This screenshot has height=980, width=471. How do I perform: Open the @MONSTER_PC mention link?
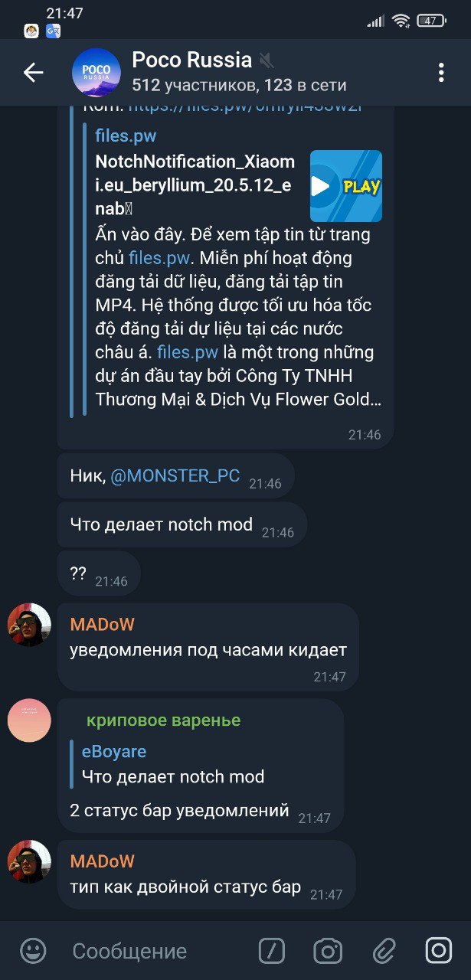(175, 476)
